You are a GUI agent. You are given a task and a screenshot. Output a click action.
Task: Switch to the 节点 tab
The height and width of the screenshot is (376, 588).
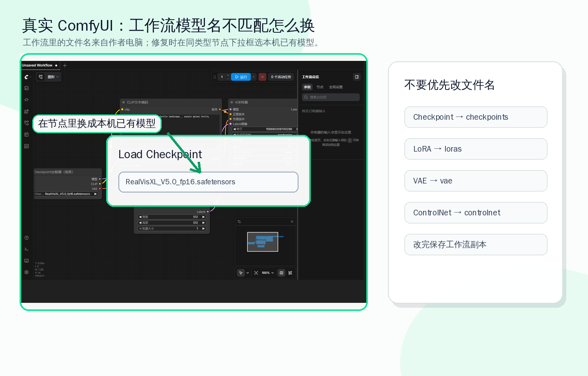tap(320, 87)
